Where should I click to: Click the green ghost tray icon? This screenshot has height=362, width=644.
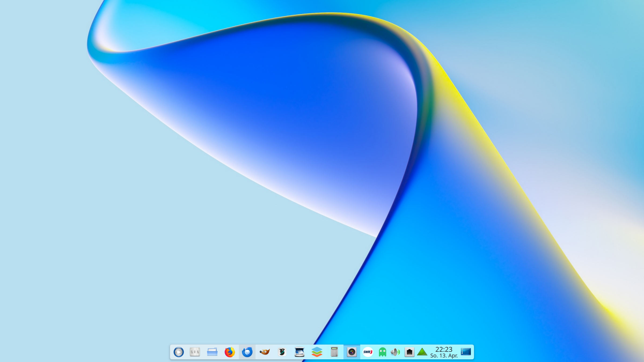coord(382,352)
